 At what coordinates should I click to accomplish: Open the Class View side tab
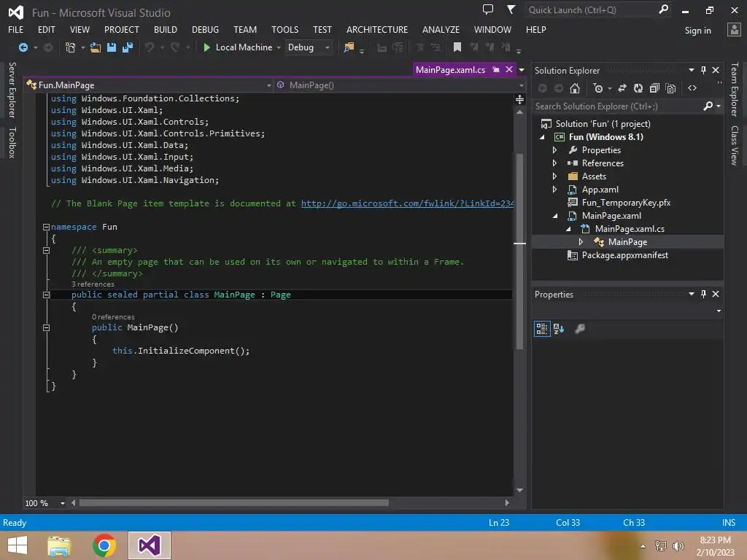point(735,145)
